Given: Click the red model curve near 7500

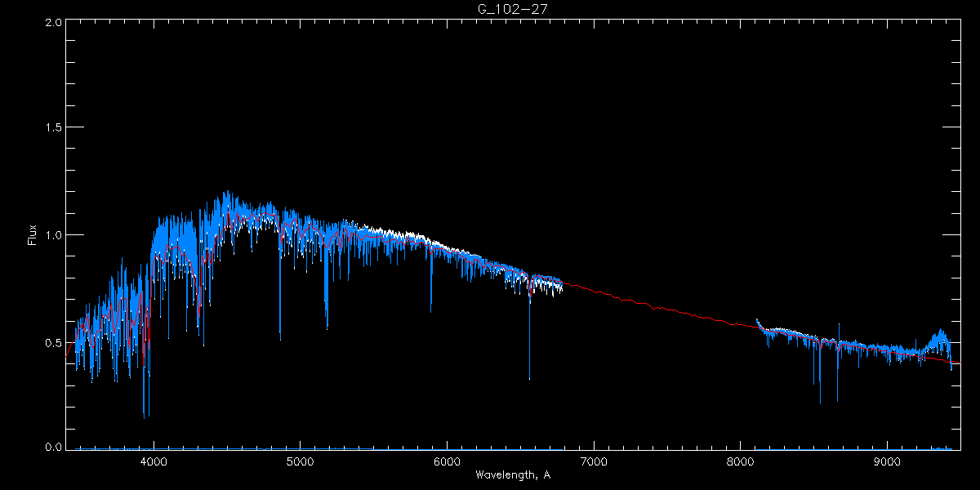Looking at the screenshot, I should [666, 310].
